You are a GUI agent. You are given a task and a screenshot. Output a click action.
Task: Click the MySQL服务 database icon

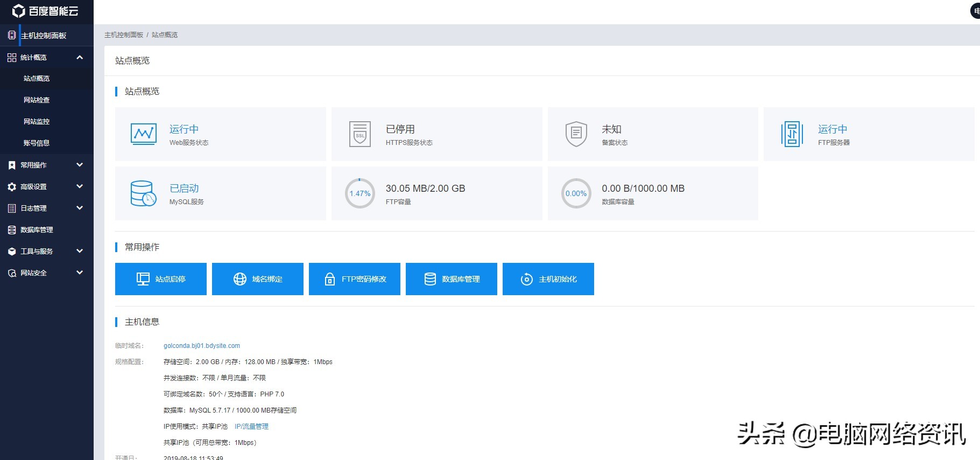(x=143, y=193)
